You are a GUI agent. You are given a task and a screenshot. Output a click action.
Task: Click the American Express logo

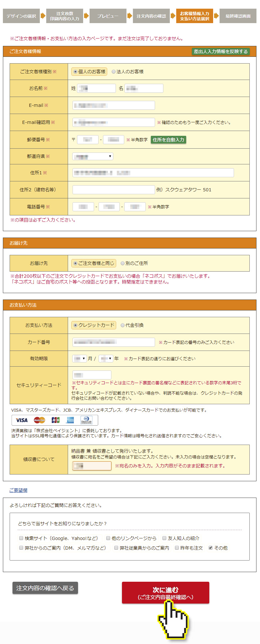pos(70,420)
